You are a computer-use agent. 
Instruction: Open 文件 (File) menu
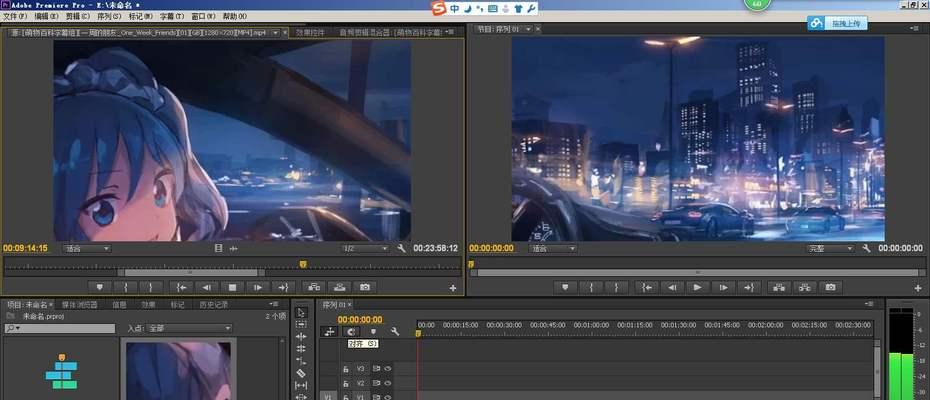click(15, 16)
